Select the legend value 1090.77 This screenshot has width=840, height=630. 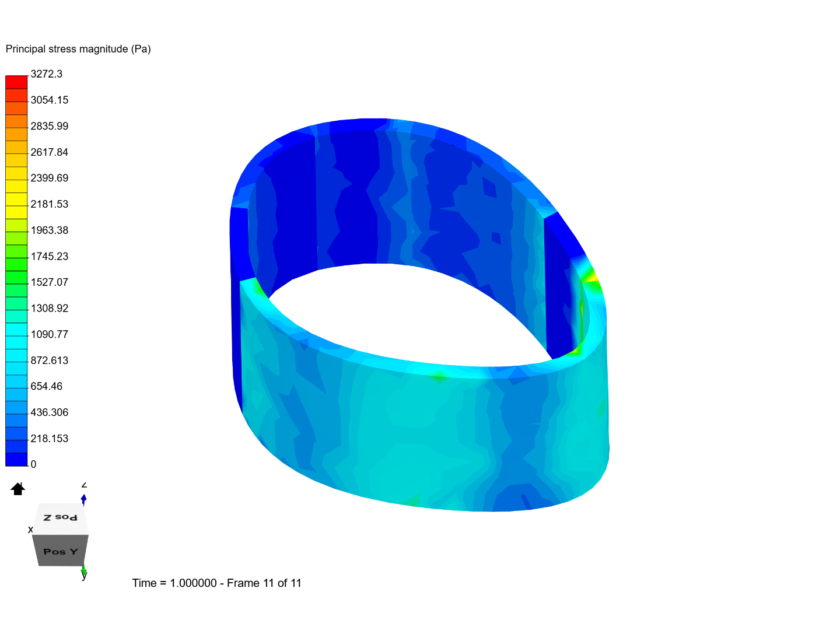click(x=50, y=334)
